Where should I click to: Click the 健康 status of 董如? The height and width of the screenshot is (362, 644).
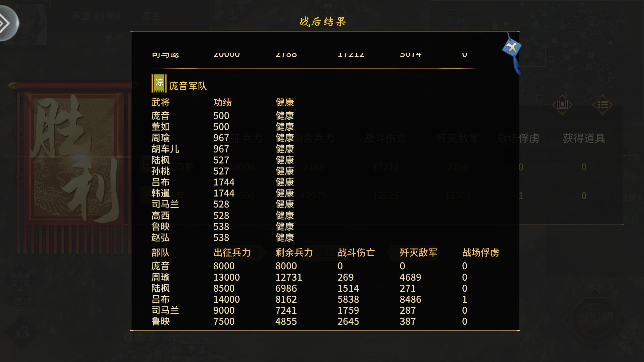pyautogui.click(x=285, y=127)
